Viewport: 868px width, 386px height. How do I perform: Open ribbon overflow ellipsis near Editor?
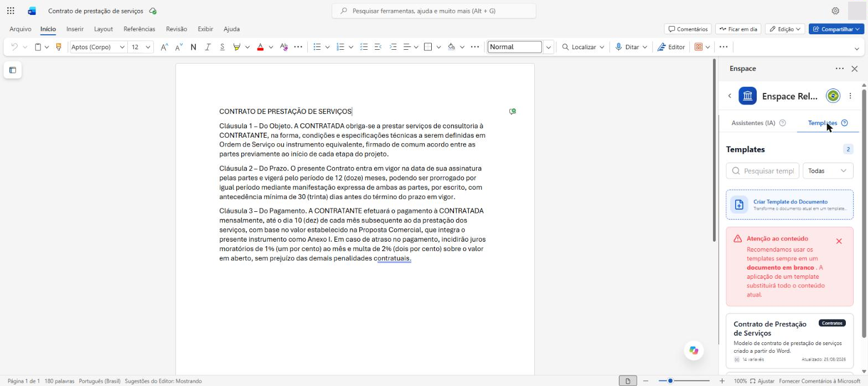[x=724, y=47]
